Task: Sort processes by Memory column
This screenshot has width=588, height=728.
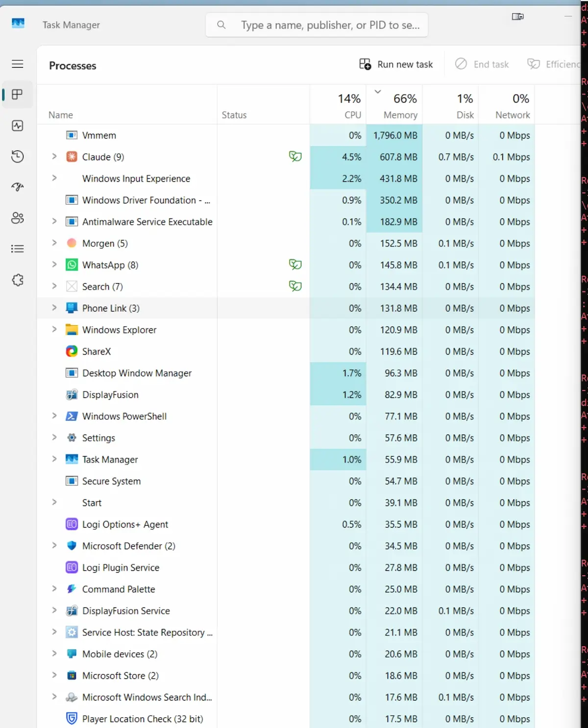Action: coord(394,105)
